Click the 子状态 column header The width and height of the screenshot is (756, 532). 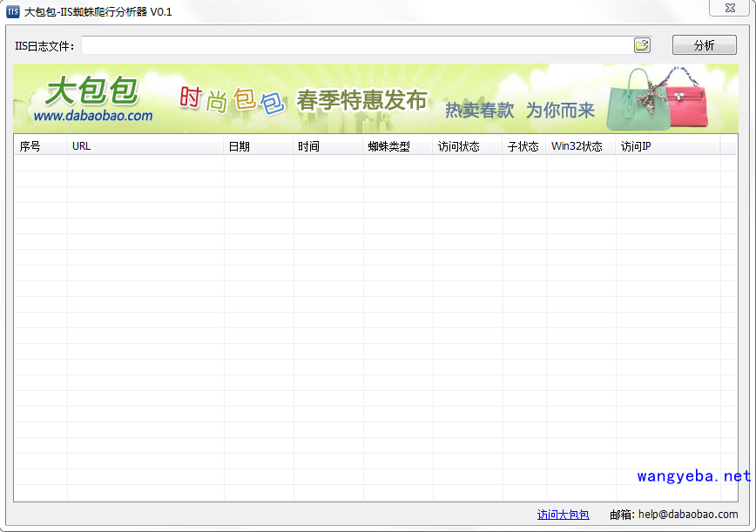524,146
